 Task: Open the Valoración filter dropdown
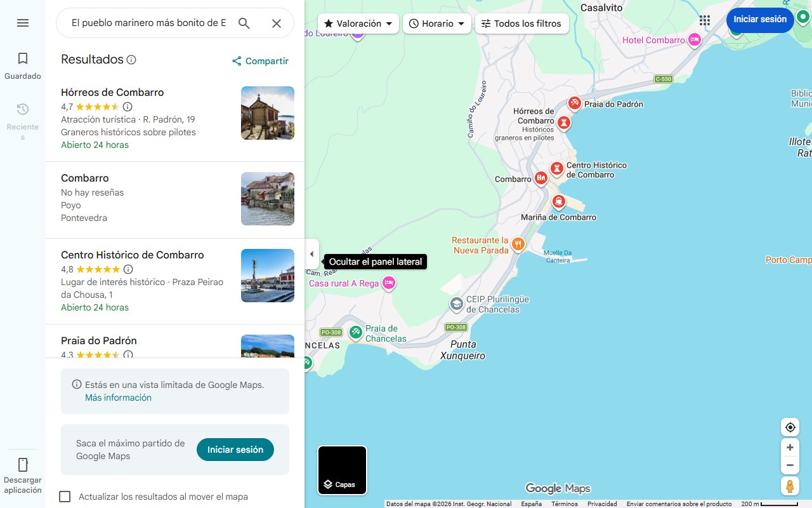pyautogui.click(x=358, y=23)
